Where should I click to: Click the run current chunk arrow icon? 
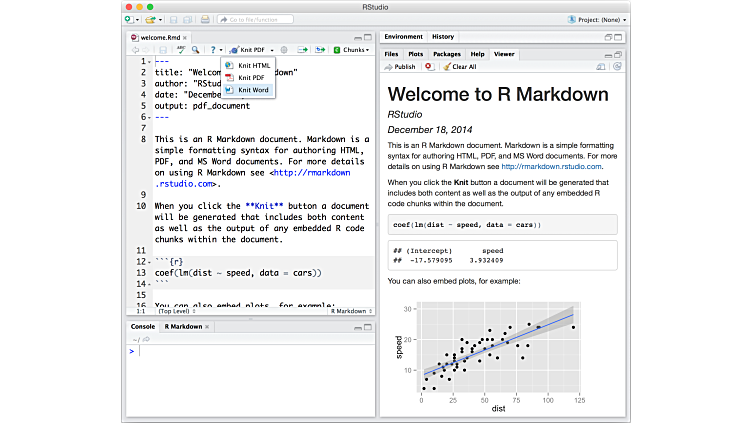(301, 49)
